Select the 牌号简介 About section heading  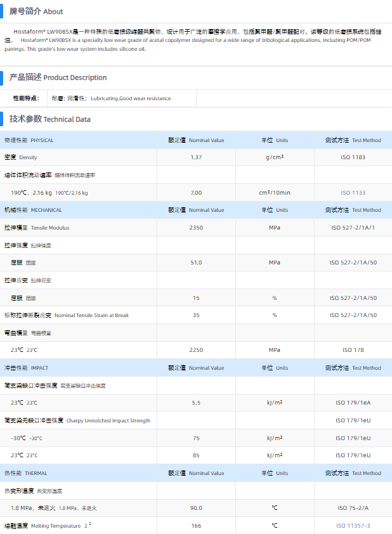(36, 11)
